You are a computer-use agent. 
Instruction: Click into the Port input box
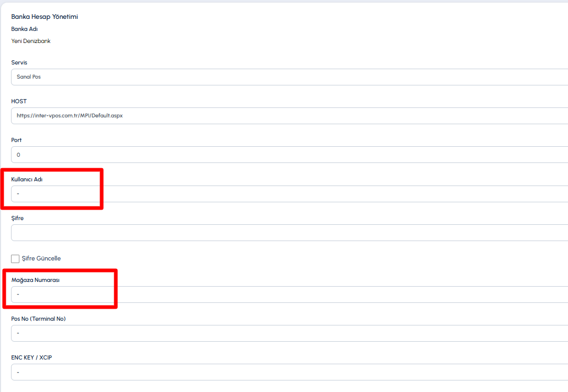(289, 155)
